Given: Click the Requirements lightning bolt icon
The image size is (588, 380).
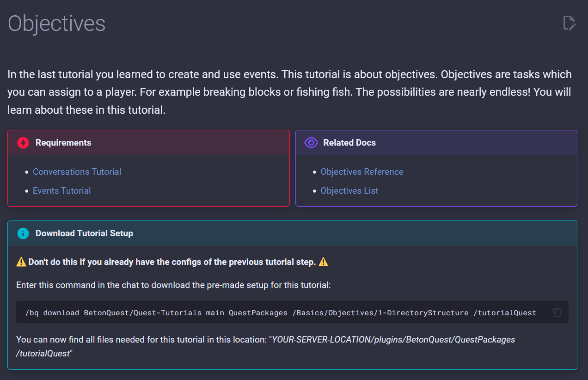Looking at the screenshot, I should click(23, 143).
